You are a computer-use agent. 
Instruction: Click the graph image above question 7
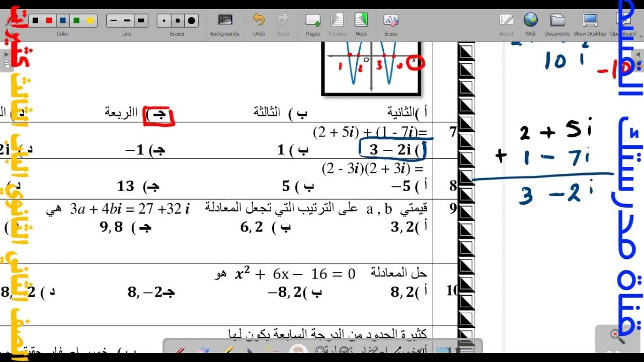(371, 68)
